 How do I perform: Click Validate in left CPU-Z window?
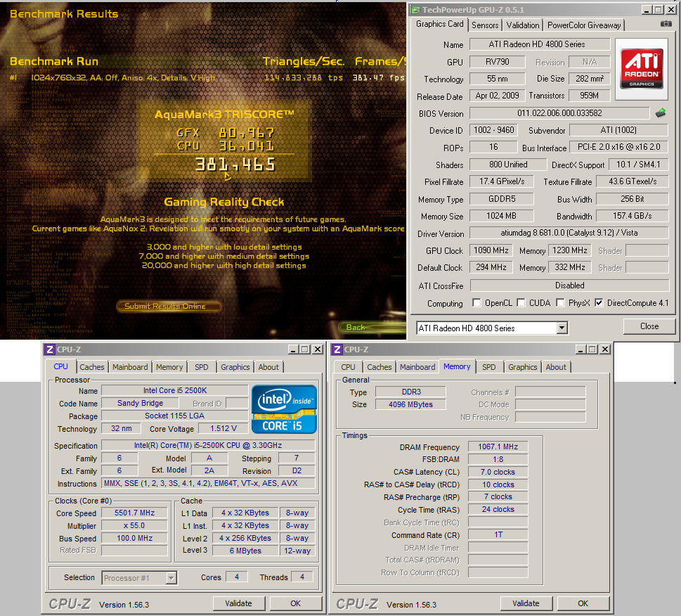[238, 603]
